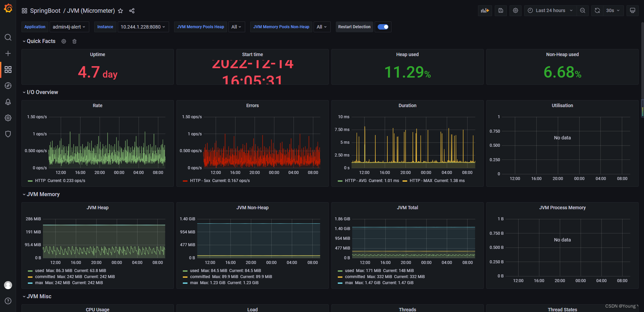This screenshot has height=312, width=644.
Task: Open the JVM (Micrometer) dashboard title link
Action: coord(91,11)
